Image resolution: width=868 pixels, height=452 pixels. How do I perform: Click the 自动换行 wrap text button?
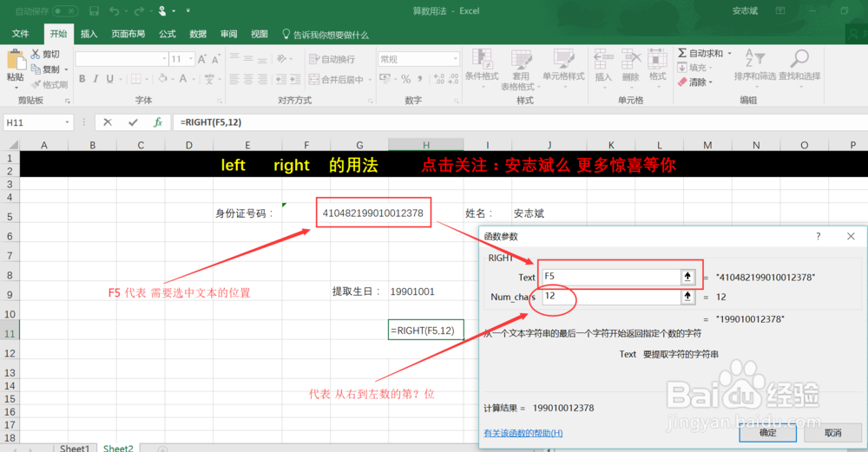(332, 59)
